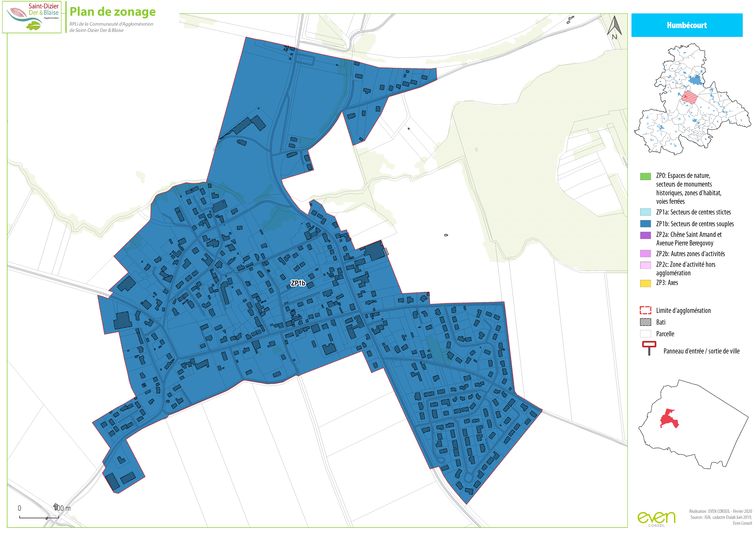Click 'ZP3: Axes' legend text
This screenshot has width=756, height=535.
(x=667, y=283)
